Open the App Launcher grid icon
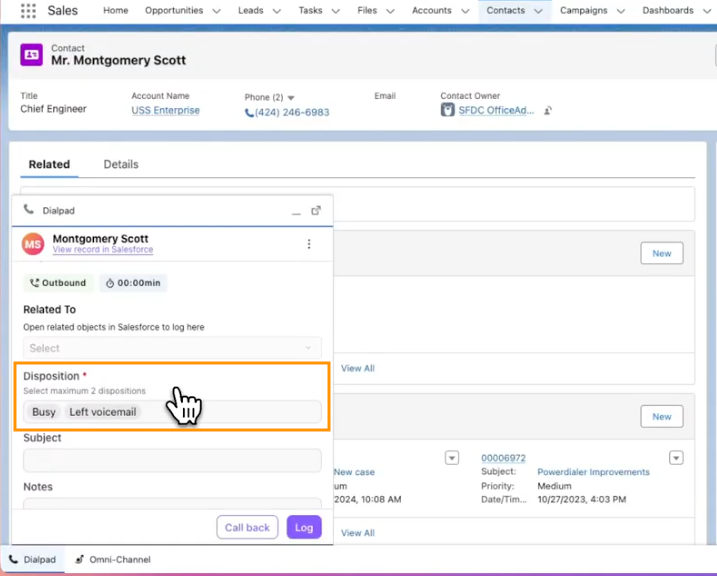The width and height of the screenshot is (717, 576). point(28,11)
